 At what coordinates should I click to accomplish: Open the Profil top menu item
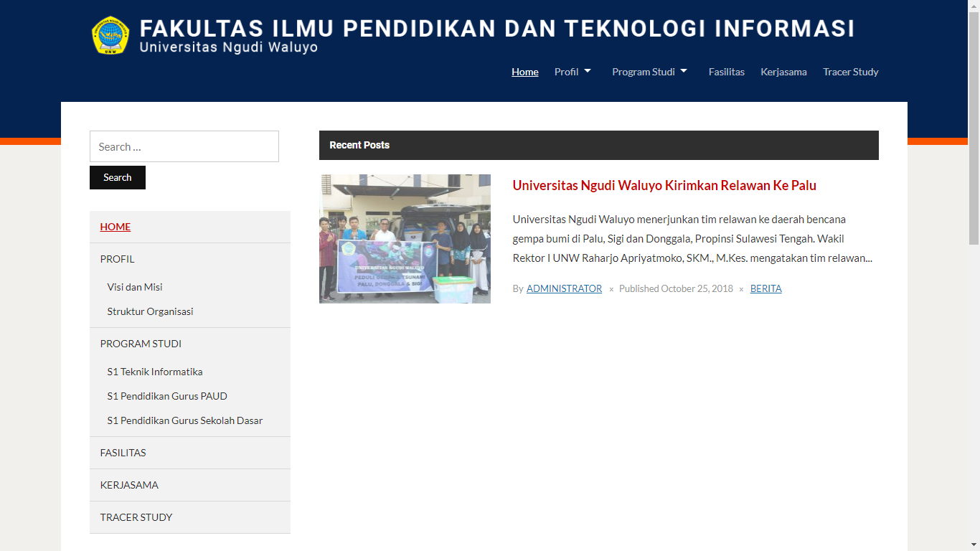tap(566, 72)
